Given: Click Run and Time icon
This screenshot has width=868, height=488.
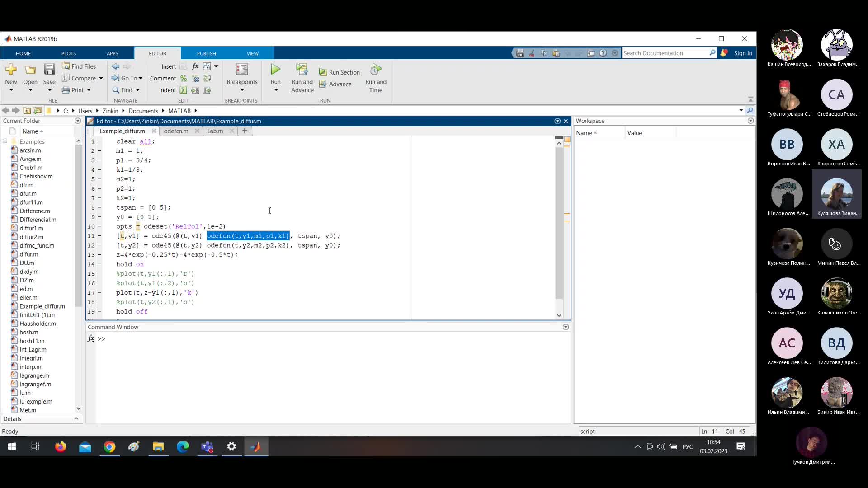Looking at the screenshot, I should point(376,70).
